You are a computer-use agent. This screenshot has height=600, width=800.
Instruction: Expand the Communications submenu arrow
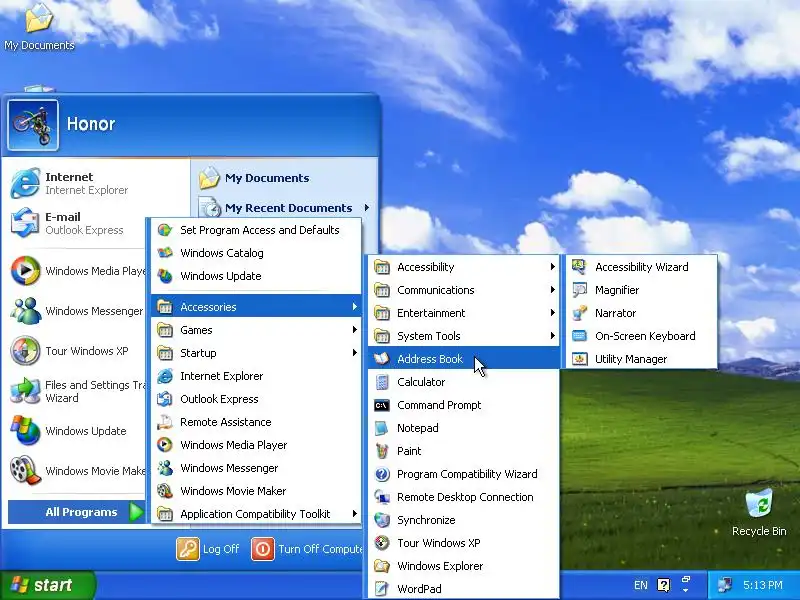click(553, 290)
